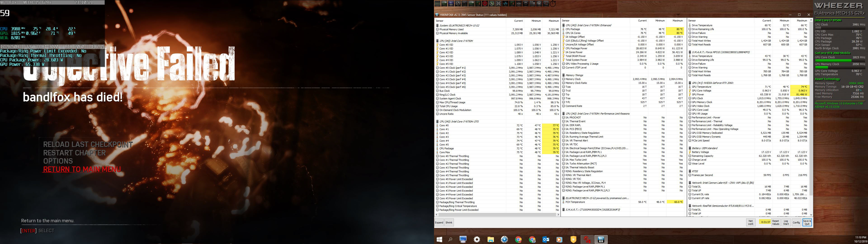This screenshot has height=244, width=868.
Task: Click the crossed X arrows icon in dock
Action: click(498, 4)
